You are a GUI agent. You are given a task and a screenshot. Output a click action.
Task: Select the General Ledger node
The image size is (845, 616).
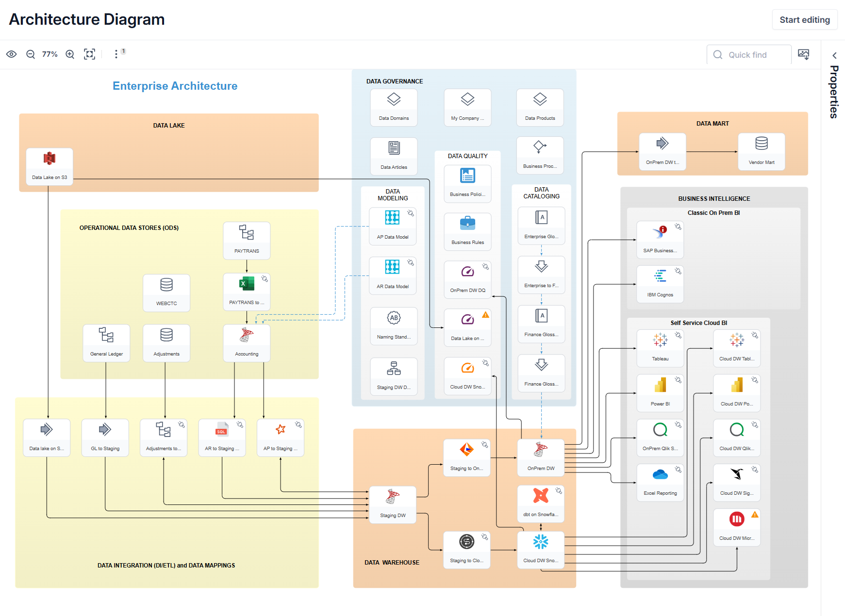point(106,343)
